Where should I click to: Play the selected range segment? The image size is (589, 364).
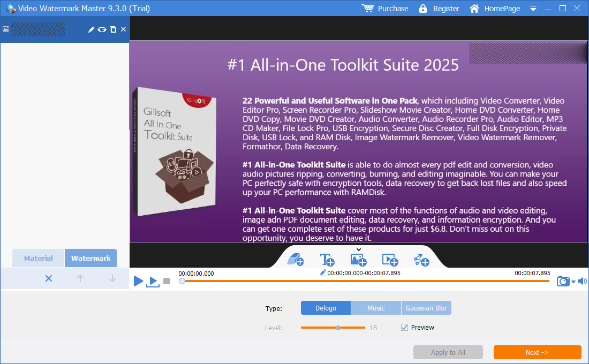pyautogui.click(x=153, y=282)
